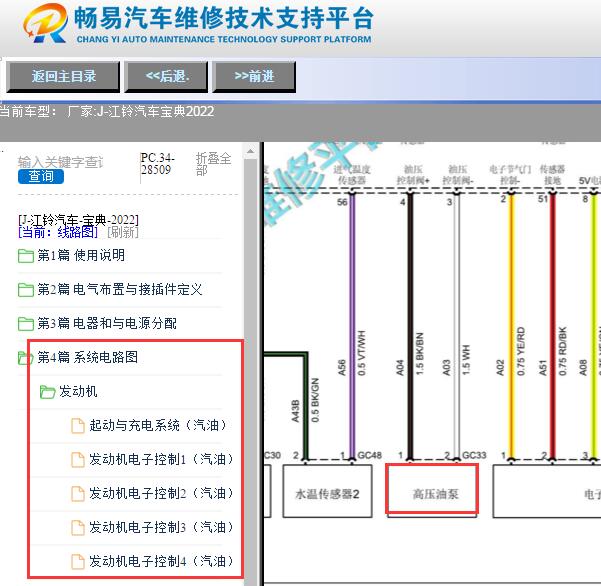Click page icon beside 发动机电子控制1
The image size is (601, 586).
78,460
